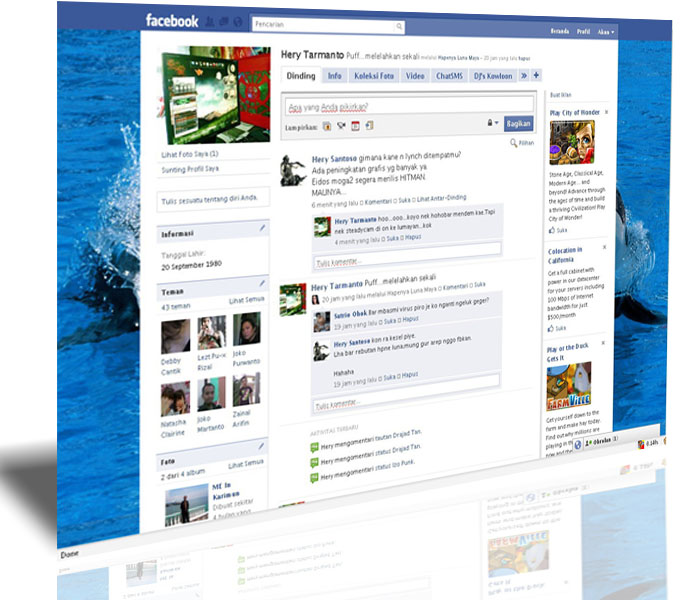Close the Play City of Wonder ad
Screen dimensions: 684x600
coord(606,112)
